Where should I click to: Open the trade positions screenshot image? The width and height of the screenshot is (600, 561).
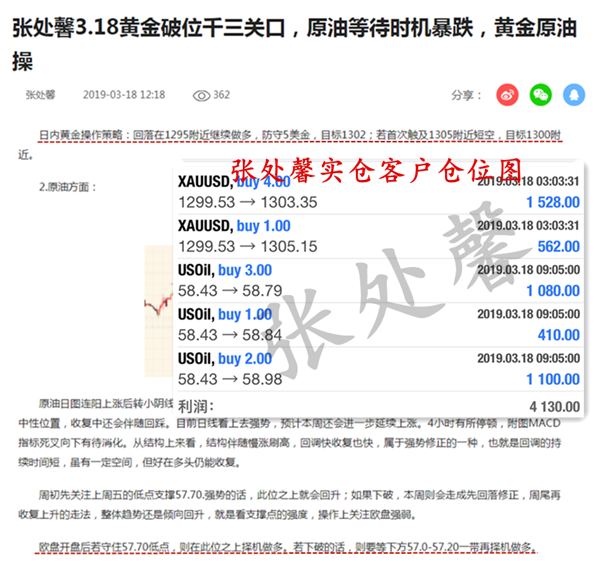378,289
